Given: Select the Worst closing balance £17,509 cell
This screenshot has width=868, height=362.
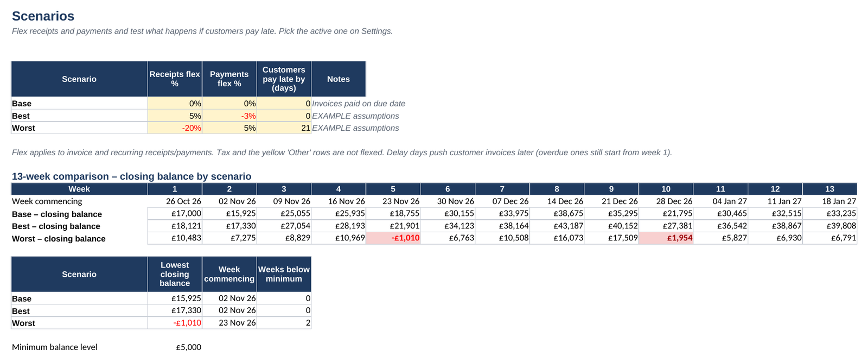Looking at the screenshot, I should [x=612, y=238].
